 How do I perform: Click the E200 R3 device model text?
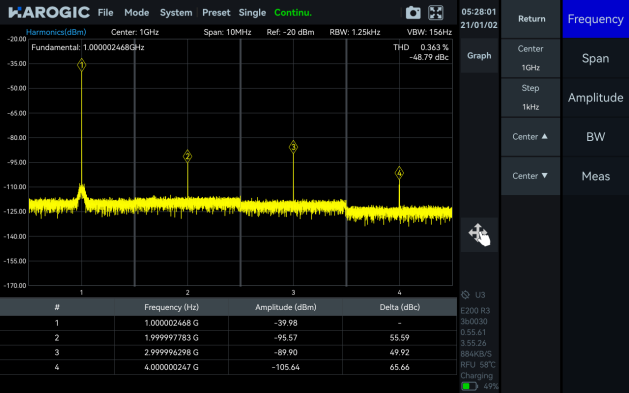click(475, 311)
